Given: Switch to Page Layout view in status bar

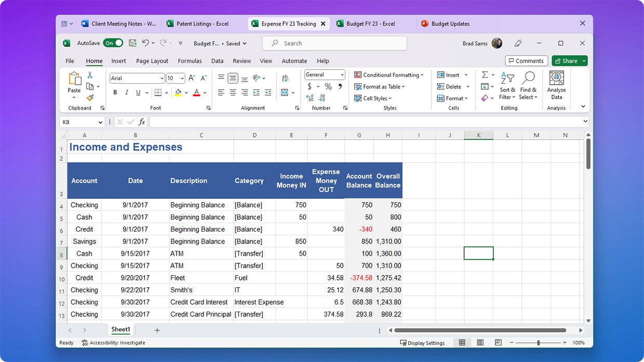Looking at the screenshot, I should coord(480,343).
